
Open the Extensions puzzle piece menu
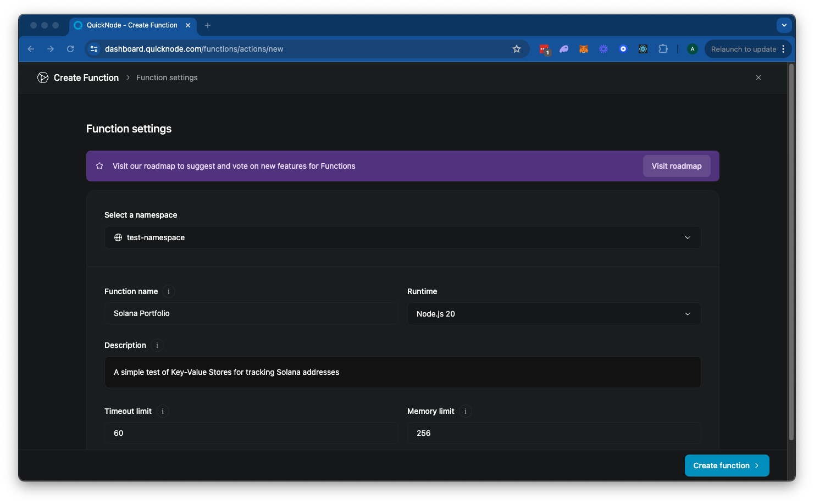pos(663,49)
